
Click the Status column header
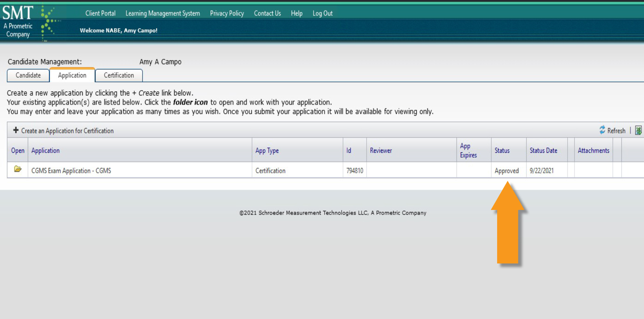pyautogui.click(x=502, y=150)
